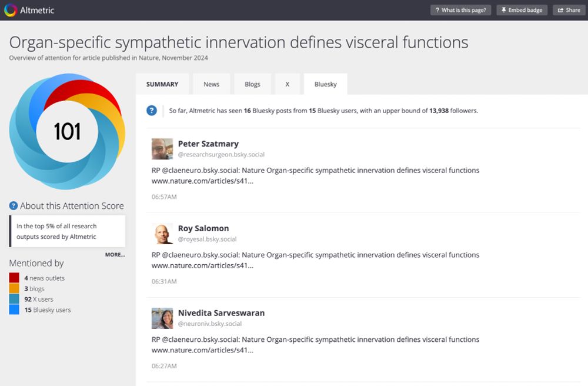Image resolution: width=588 pixels, height=386 pixels.
Task: Click Nivedita Sarveswaran's profile avatar
Action: (x=162, y=318)
